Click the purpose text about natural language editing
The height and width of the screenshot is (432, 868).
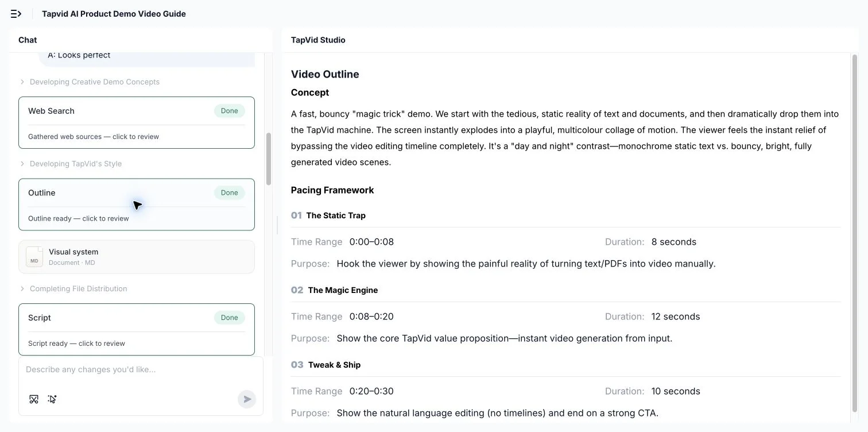point(498,413)
